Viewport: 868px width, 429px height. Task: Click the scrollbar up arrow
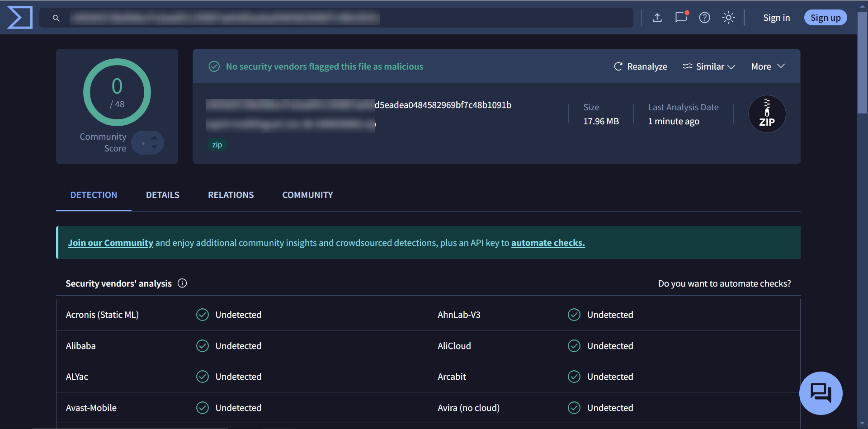tap(862, 5)
